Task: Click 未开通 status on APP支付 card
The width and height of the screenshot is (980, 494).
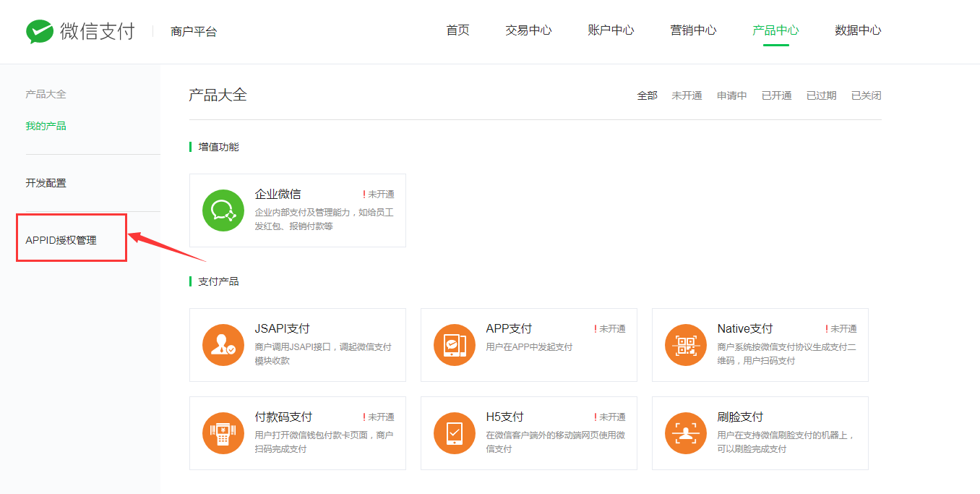Action: click(x=610, y=329)
